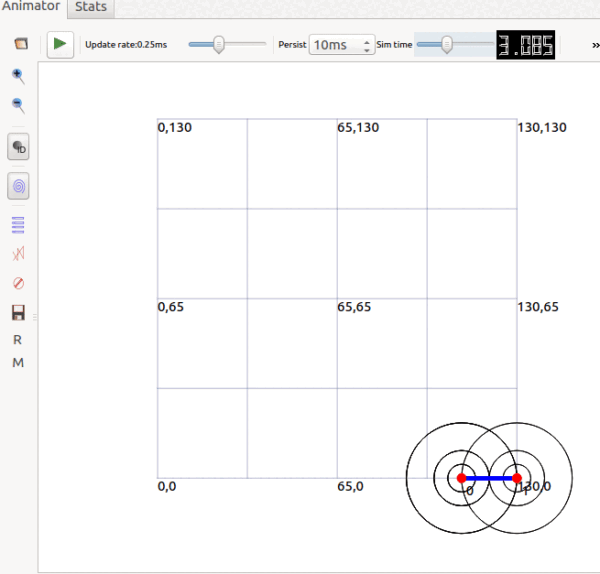Click the M button in sidebar

point(18,363)
